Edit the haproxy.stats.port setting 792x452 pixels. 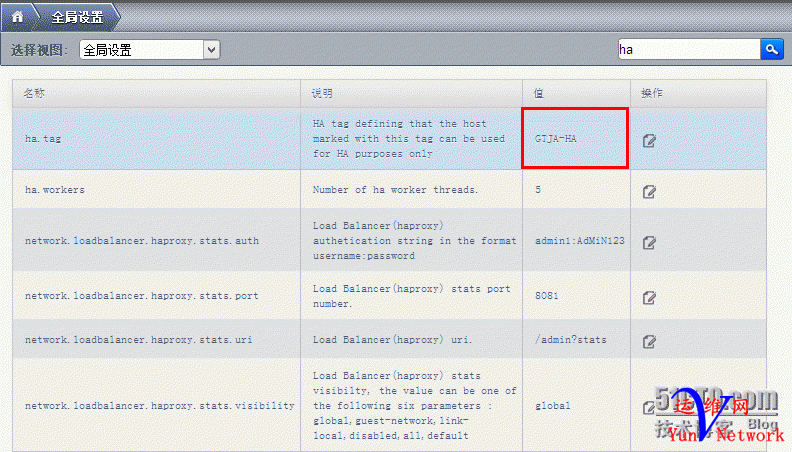(649, 298)
